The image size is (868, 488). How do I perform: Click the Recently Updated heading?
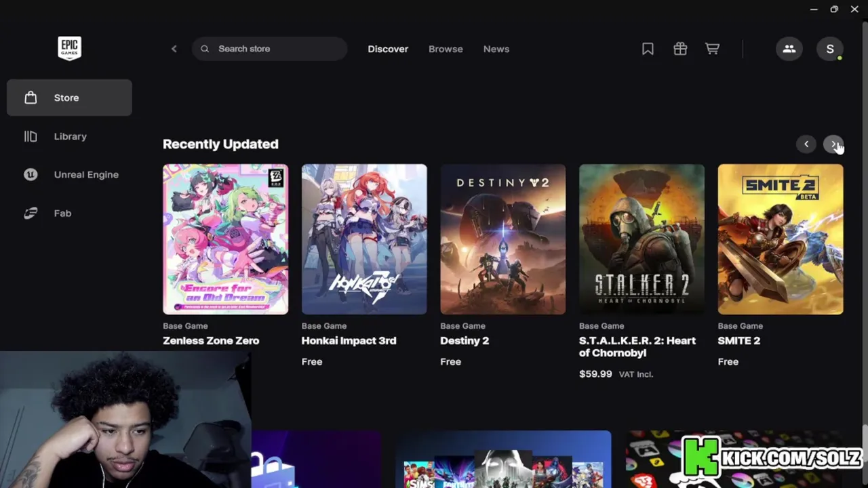click(220, 144)
